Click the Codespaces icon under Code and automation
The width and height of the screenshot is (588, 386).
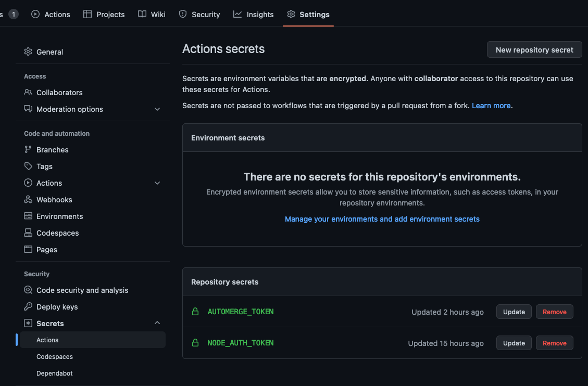click(x=28, y=233)
